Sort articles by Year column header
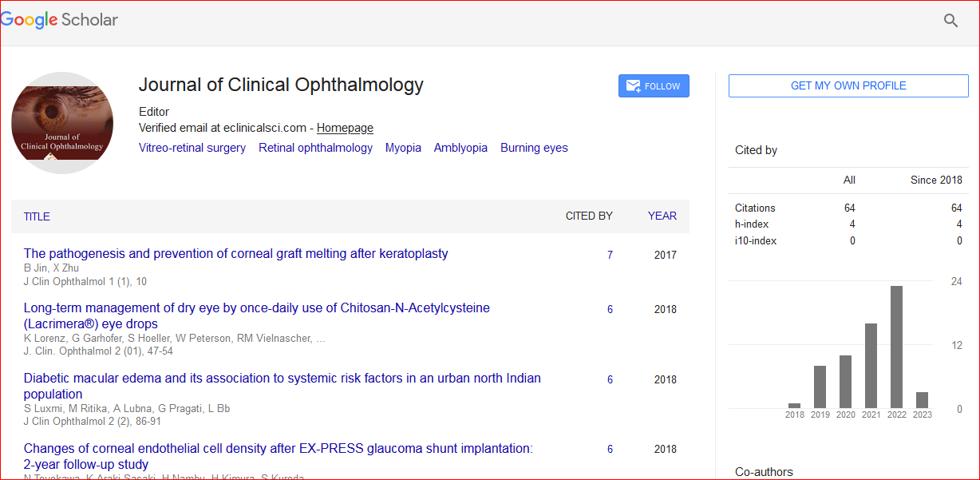Screen dimensions: 980x480 (662, 216)
